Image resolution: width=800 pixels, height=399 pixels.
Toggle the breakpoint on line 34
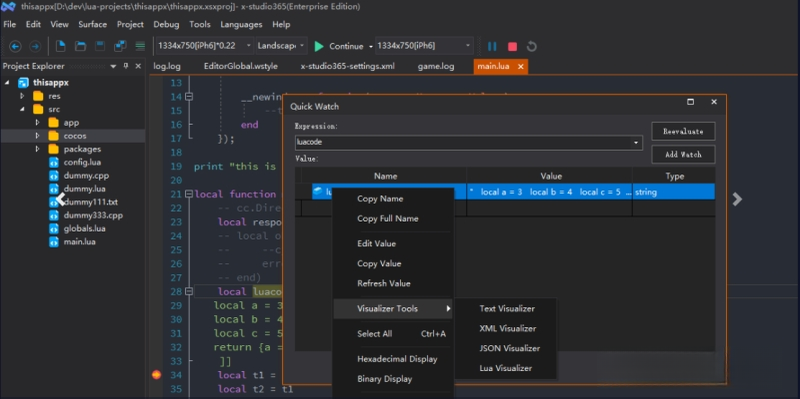pyautogui.click(x=156, y=375)
